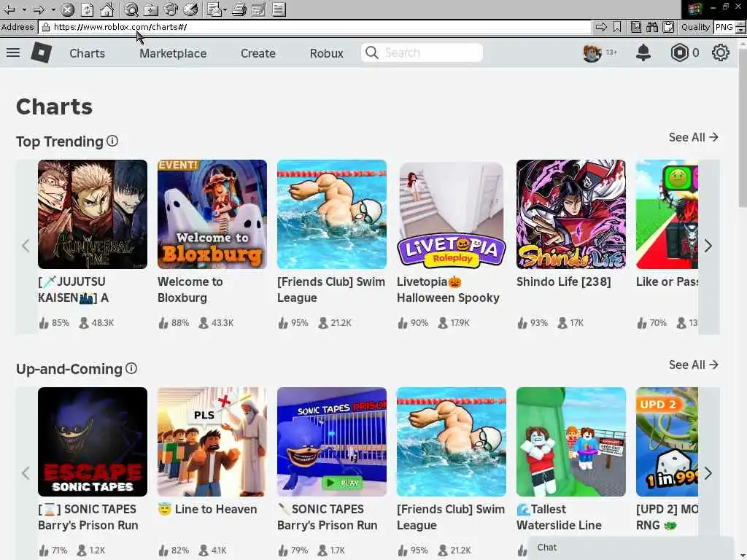Open the Charts navigation tab
Image resolution: width=747 pixels, height=560 pixels.
[x=88, y=52]
